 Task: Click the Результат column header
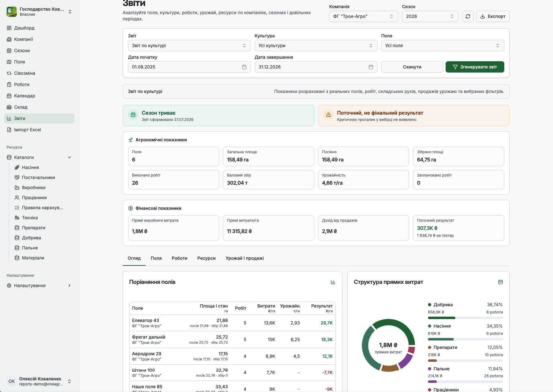tap(322, 308)
